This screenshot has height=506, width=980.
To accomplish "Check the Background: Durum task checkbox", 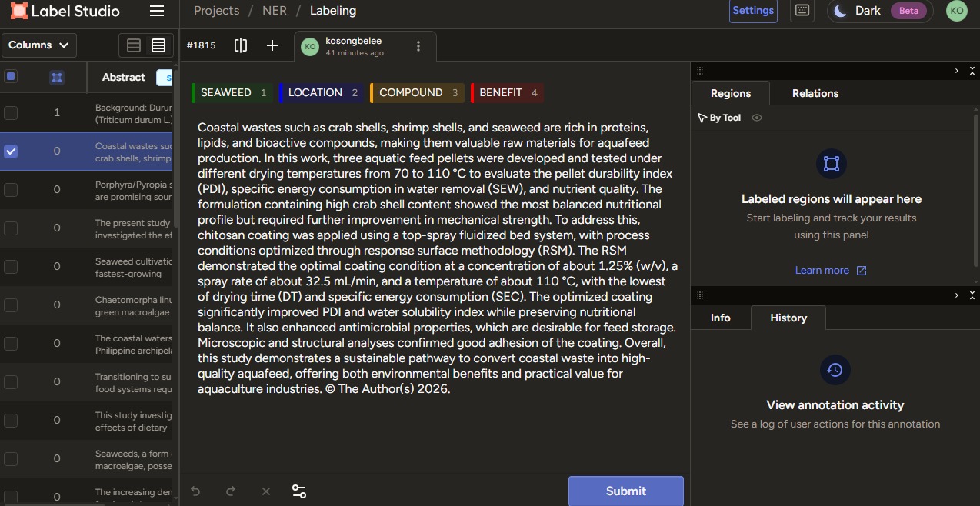I will pos(11,113).
